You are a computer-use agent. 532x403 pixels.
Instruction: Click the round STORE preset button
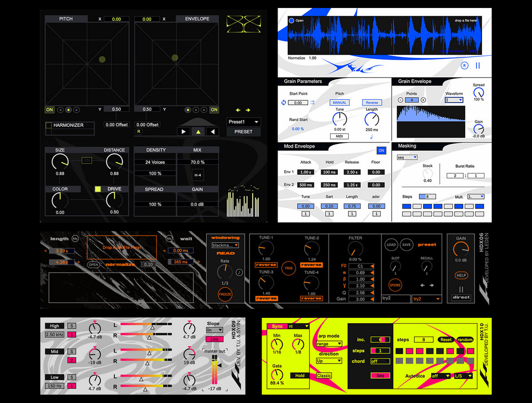(x=395, y=285)
